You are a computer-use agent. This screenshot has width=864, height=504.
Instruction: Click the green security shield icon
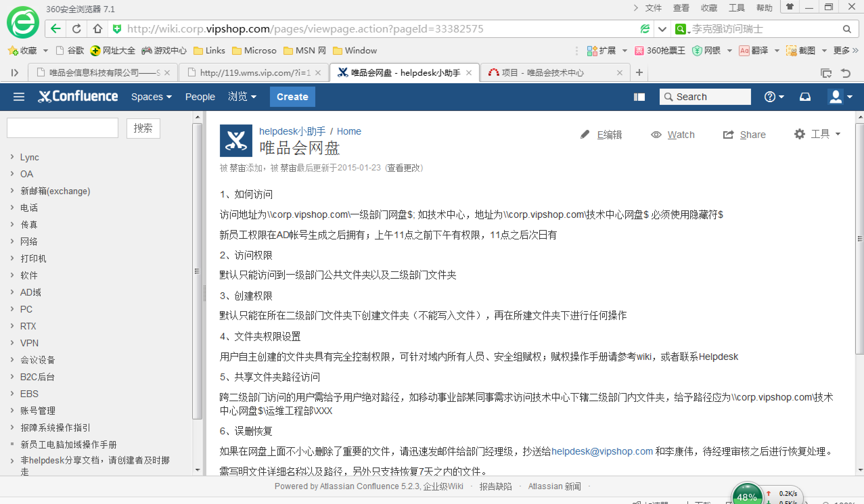117,29
